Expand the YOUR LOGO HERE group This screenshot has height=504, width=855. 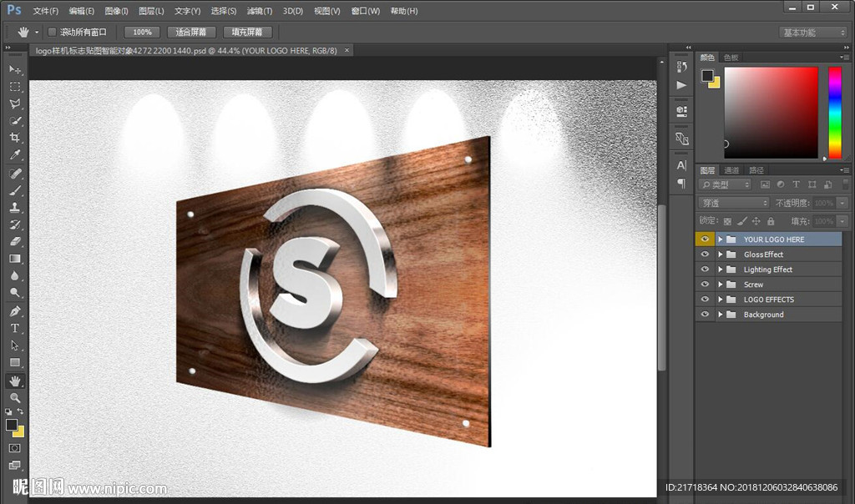pos(721,239)
